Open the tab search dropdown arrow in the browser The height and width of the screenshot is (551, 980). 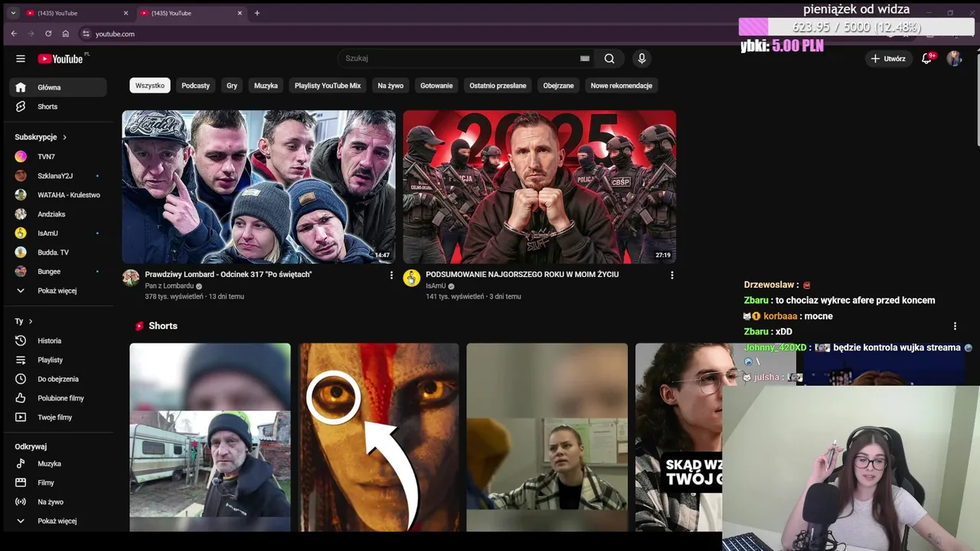13,13
